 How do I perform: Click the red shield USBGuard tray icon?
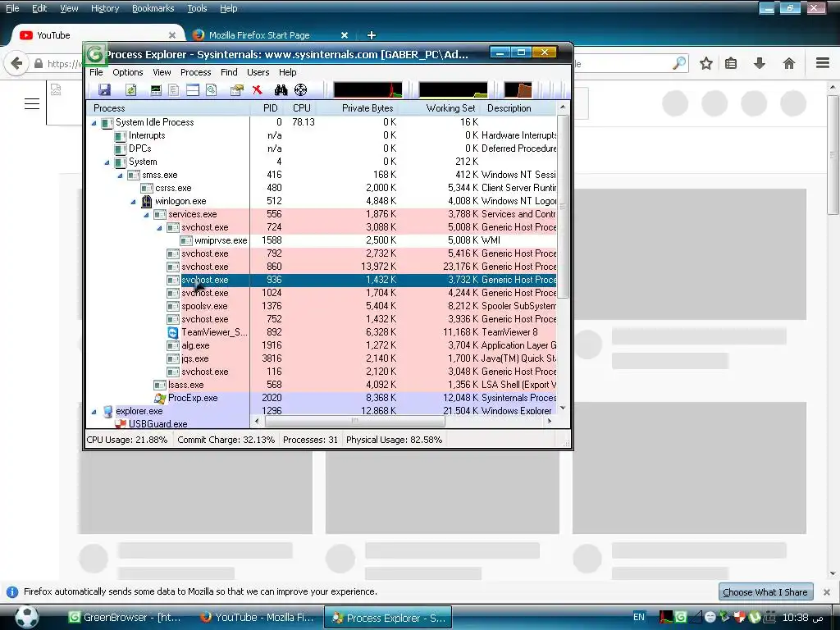coord(740,617)
